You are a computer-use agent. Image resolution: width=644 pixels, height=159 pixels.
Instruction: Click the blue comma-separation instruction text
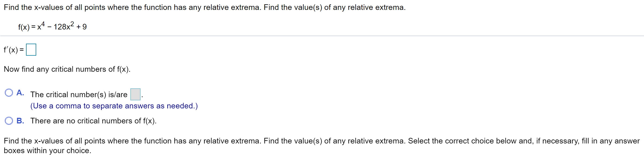coord(114,106)
